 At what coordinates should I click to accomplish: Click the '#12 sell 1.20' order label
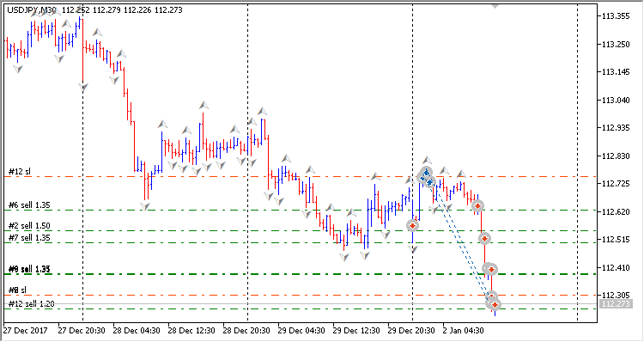32,304
